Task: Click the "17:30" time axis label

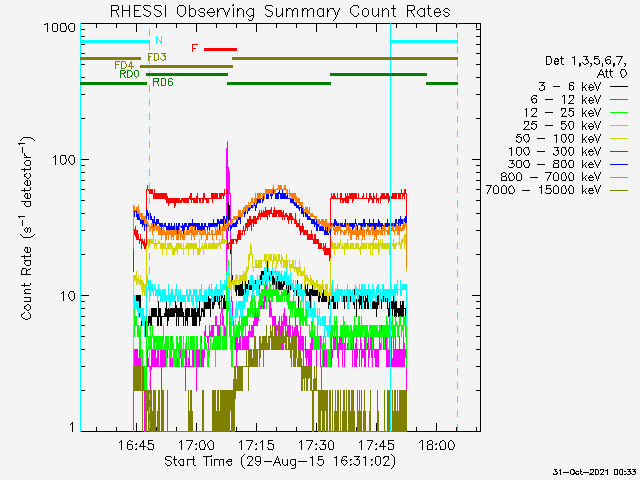Action: pyautogui.click(x=316, y=445)
